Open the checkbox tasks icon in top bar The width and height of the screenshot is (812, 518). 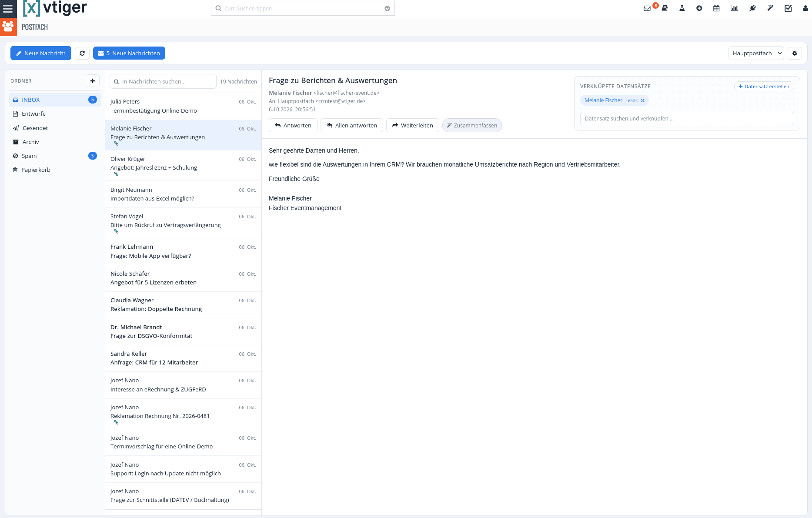[788, 8]
